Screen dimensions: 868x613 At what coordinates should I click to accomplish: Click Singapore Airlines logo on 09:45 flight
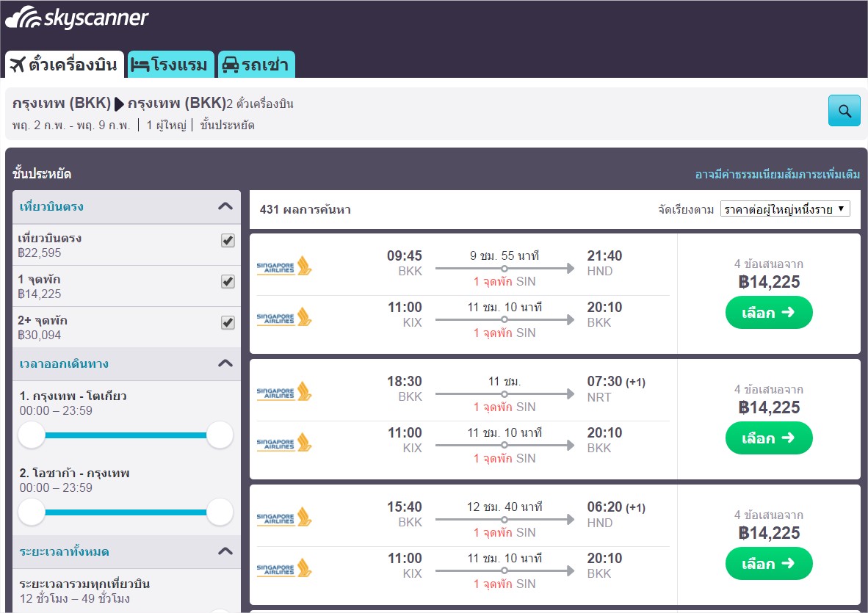284,266
